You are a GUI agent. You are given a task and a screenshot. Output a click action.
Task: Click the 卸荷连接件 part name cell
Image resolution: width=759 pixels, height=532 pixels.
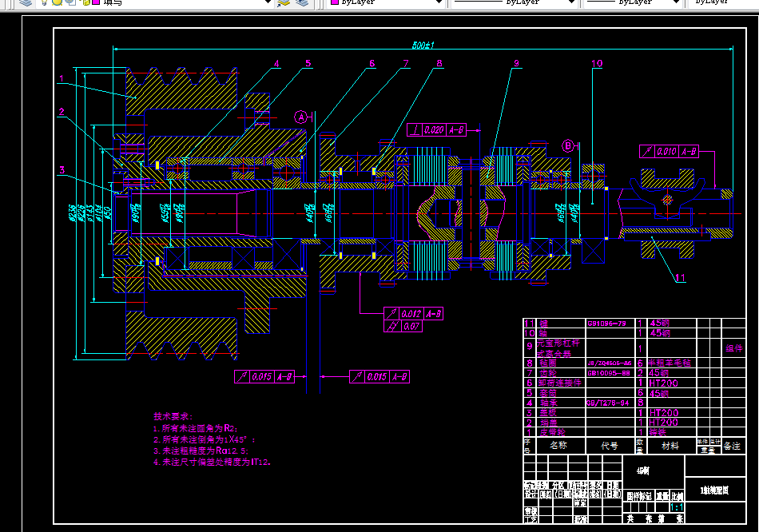click(x=560, y=383)
